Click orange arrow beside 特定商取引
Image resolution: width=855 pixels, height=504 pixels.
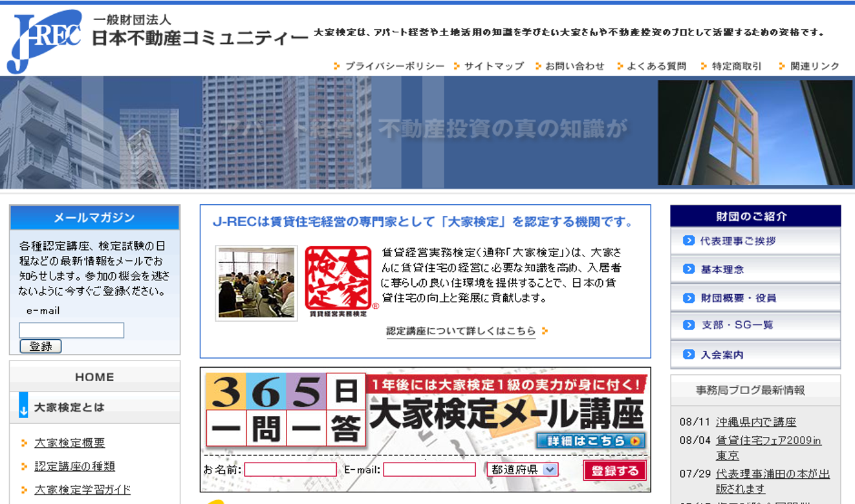click(704, 66)
